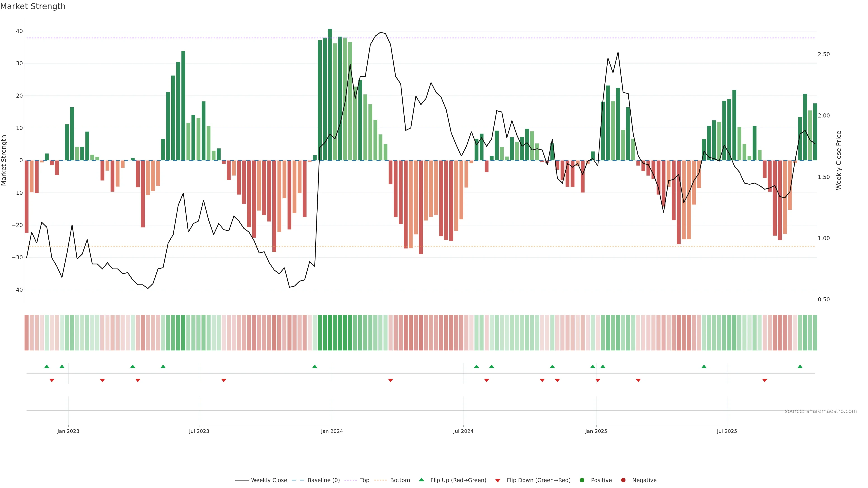Click the Negative red circle legend icon

point(623,480)
